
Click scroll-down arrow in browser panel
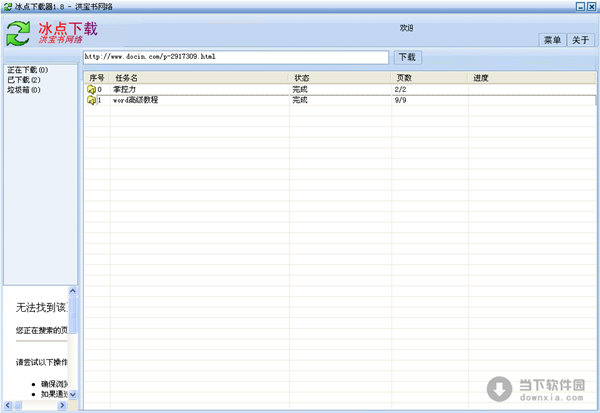73,394
